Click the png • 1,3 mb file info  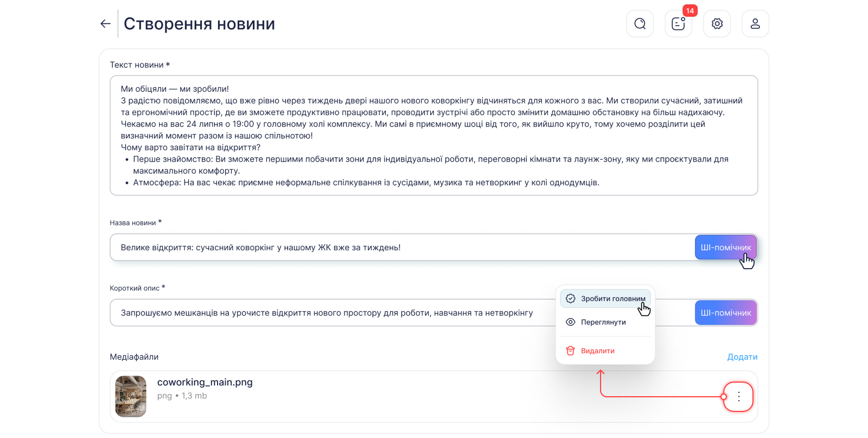click(x=182, y=396)
